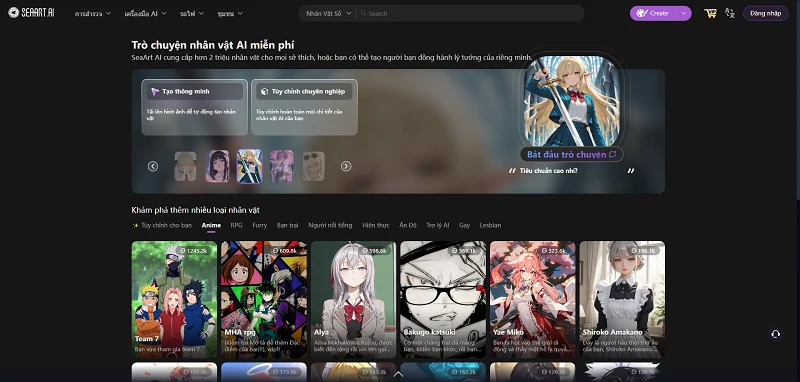Switch to the Người nổi tiếng tab
The image size is (800, 382).
click(330, 225)
